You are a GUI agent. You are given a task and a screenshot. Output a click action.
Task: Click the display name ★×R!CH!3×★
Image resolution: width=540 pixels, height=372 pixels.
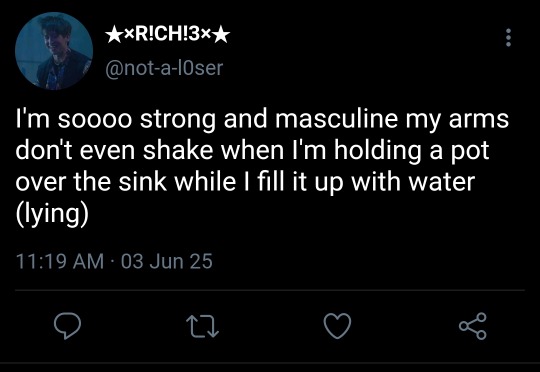[167, 34]
